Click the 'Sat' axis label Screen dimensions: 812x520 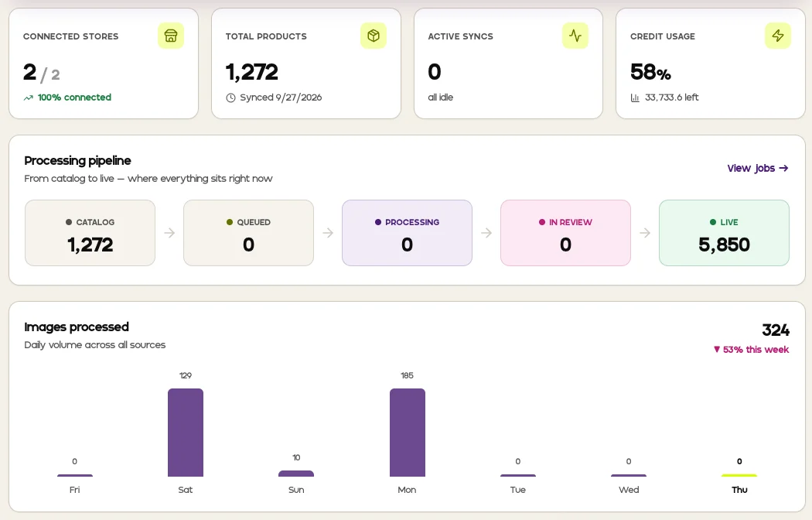point(186,490)
